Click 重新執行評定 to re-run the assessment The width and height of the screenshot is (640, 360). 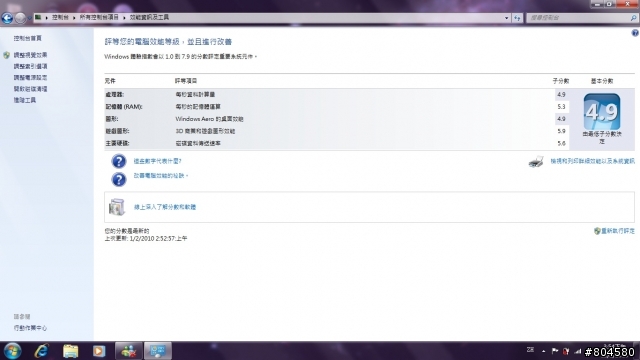618,231
